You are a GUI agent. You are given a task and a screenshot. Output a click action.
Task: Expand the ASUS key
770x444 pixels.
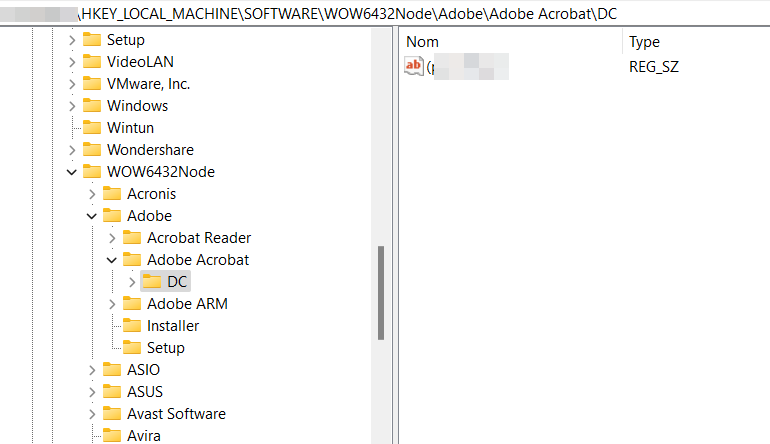point(92,392)
